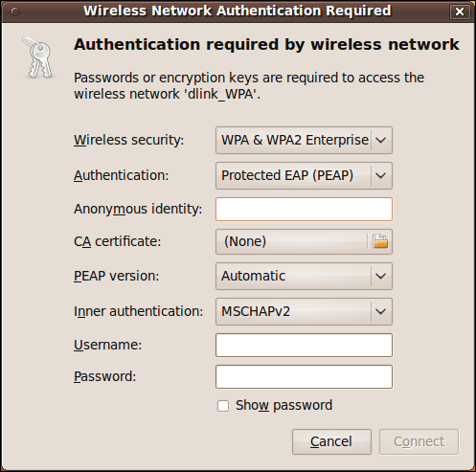Toggle the Show password checkbox
Viewport: 476px width, 472px height.
pos(223,406)
